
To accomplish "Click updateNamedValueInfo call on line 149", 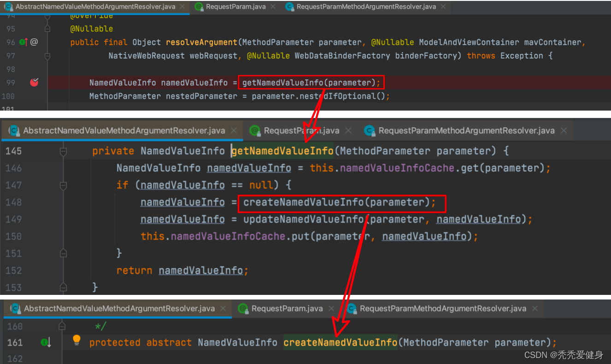I will point(304,219).
